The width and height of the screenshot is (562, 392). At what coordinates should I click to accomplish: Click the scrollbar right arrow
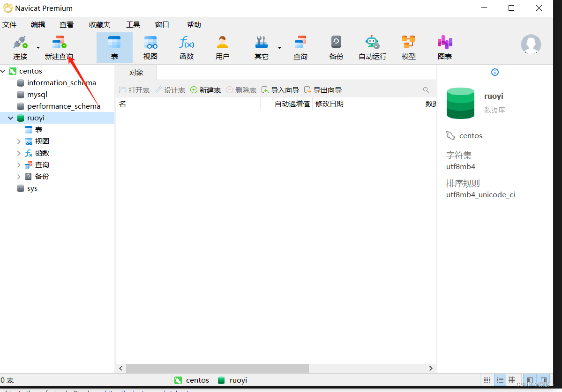pos(431,369)
